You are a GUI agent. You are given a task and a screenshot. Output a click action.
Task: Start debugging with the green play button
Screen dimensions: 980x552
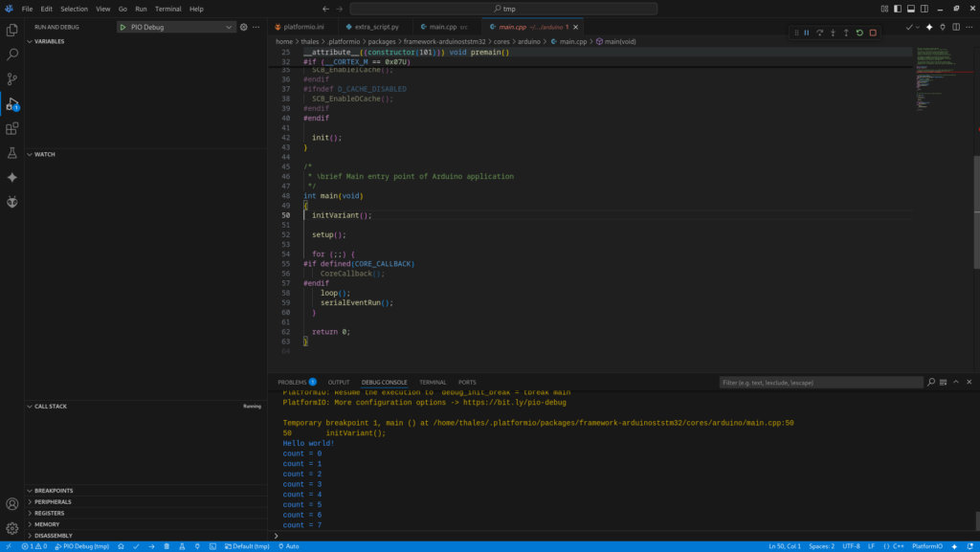pos(123,27)
